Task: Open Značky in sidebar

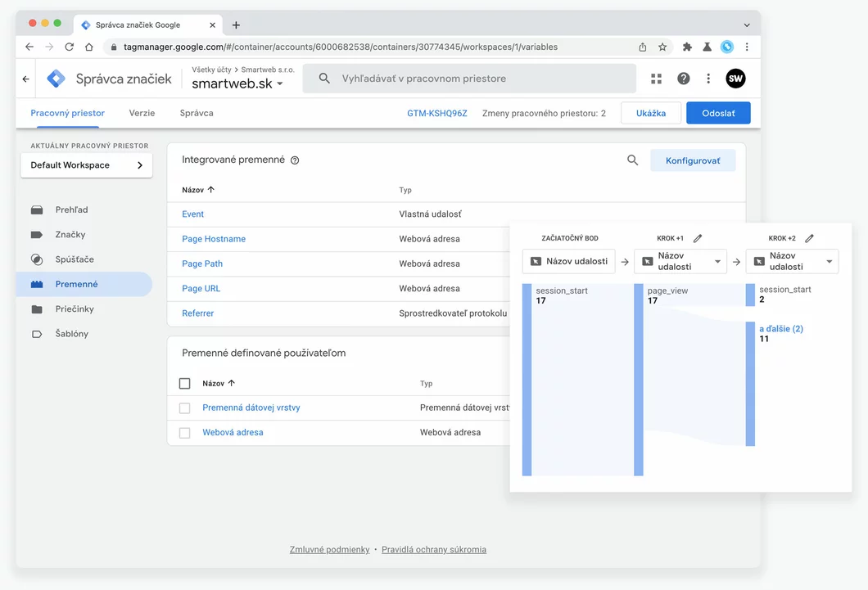Action: (x=84, y=235)
